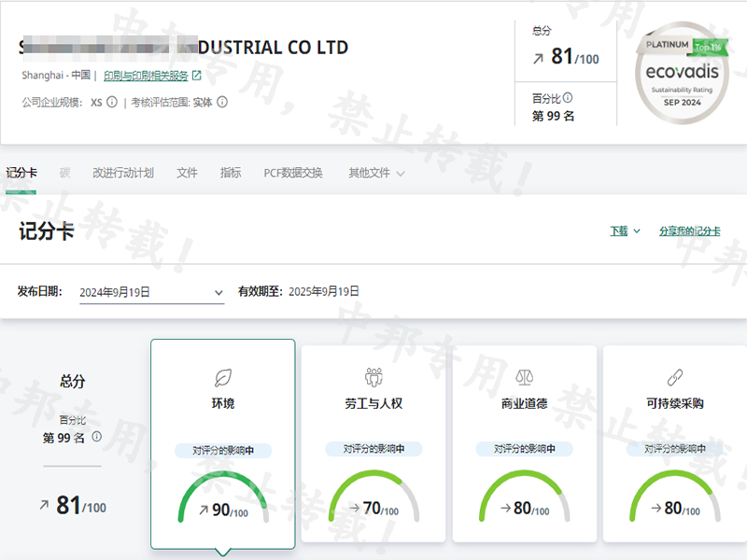
Task: Click the scales icon above 商业道德
Action: point(524,377)
